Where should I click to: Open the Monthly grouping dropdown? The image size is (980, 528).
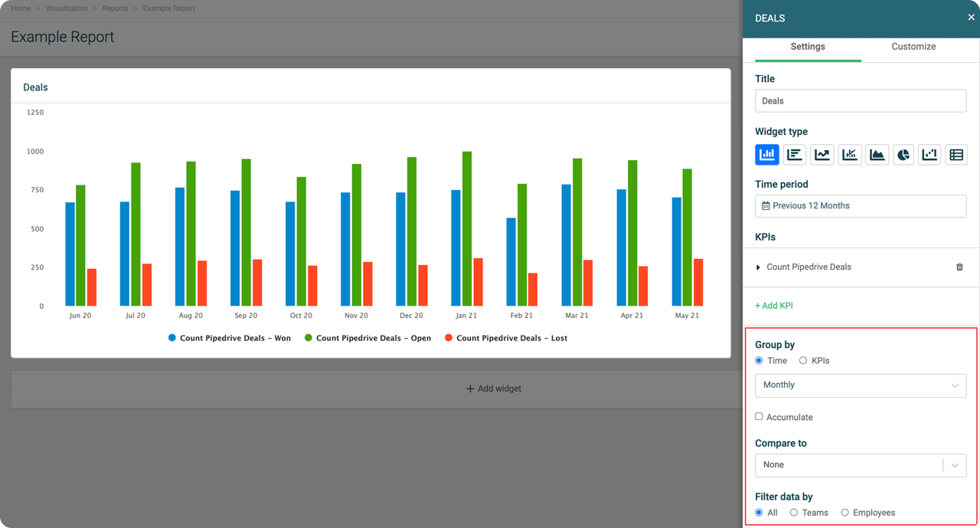click(861, 385)
